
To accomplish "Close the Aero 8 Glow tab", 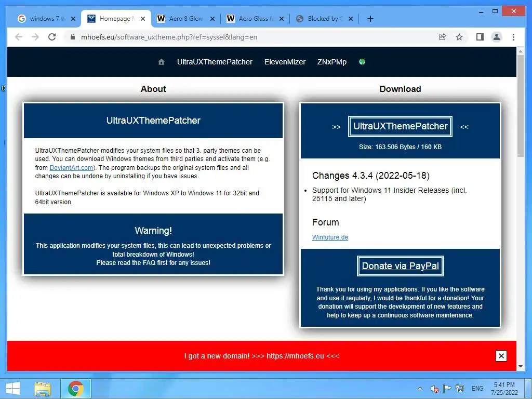I will click(x=212, y=19).
